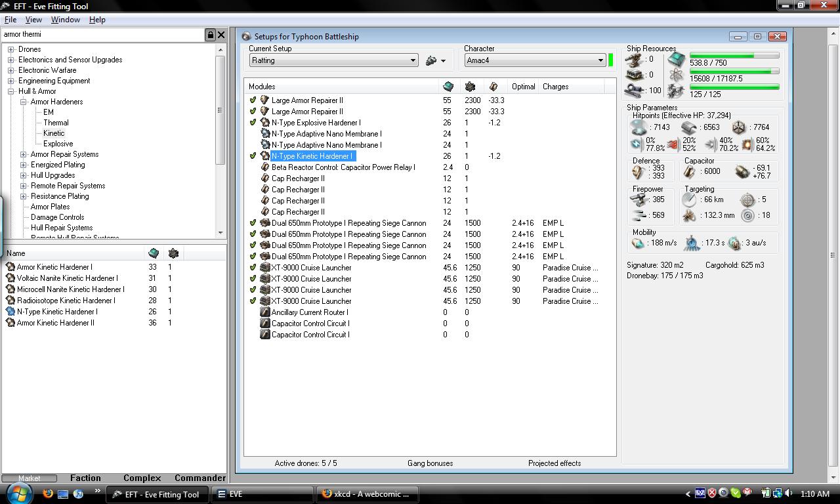Expand the Engineering Equipment category

(x=11, y=81)
